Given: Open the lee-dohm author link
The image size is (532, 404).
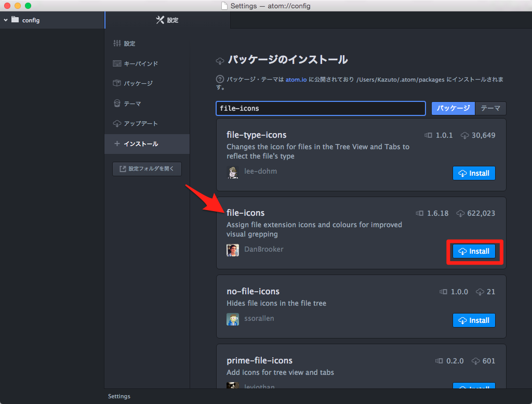Looking at the screenshot, I should 261,171.
